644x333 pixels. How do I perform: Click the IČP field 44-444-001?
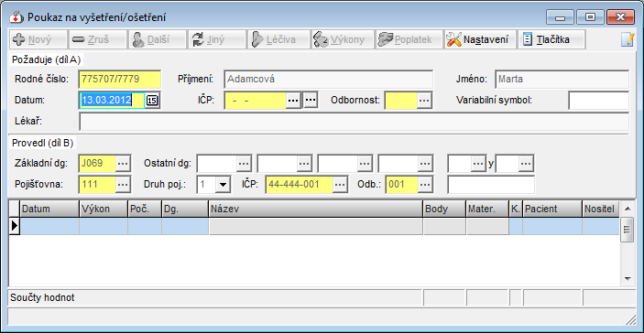(x=299, y=185)
